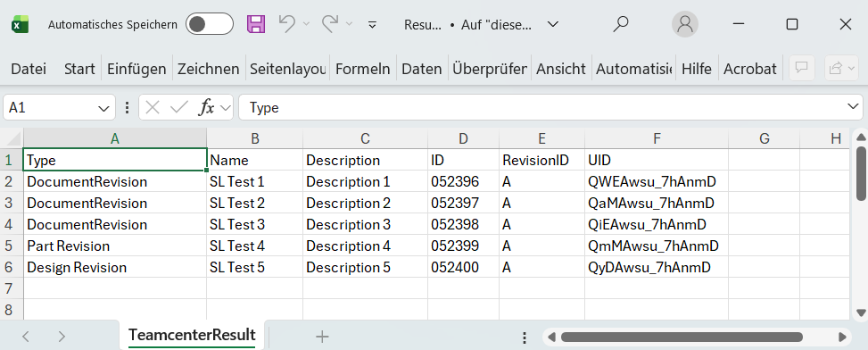This screenshot has width=868, height=350.
Task: Click cell containing Description 2
Action: (366, 204)
